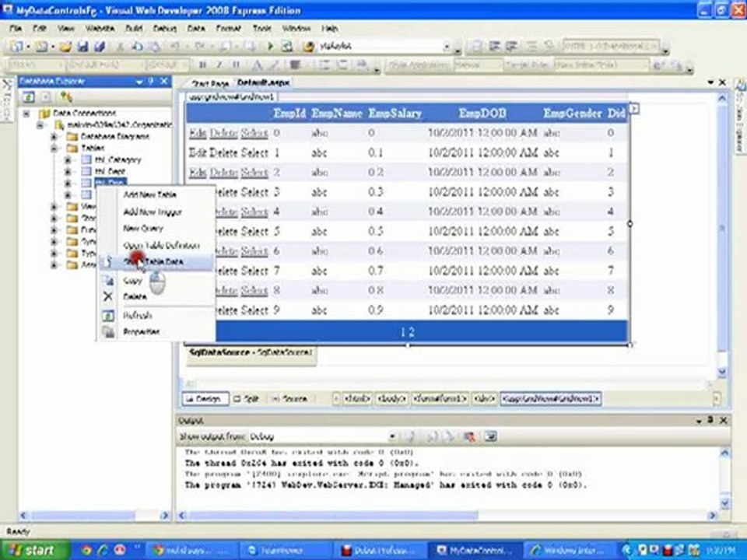This screenshot has width=747, height=560.
Task: Click the Save disk icon in toolbar
Action: [82, 46]
